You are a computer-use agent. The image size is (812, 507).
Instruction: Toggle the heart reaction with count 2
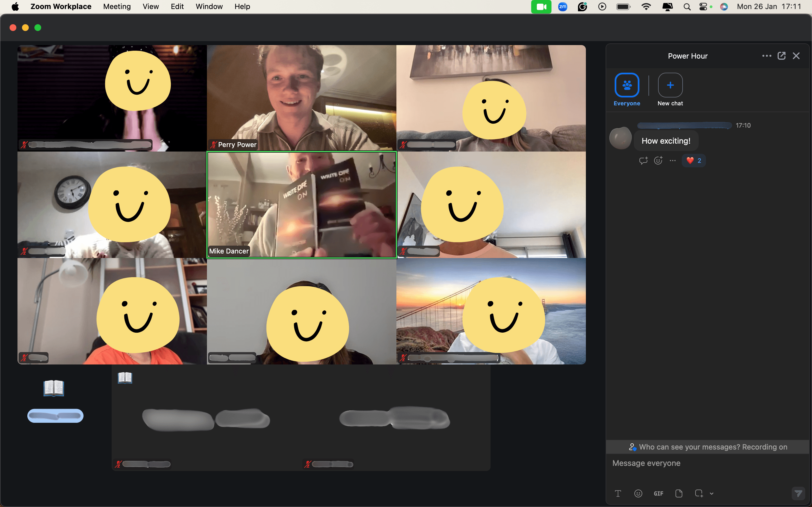coord(694,161)
